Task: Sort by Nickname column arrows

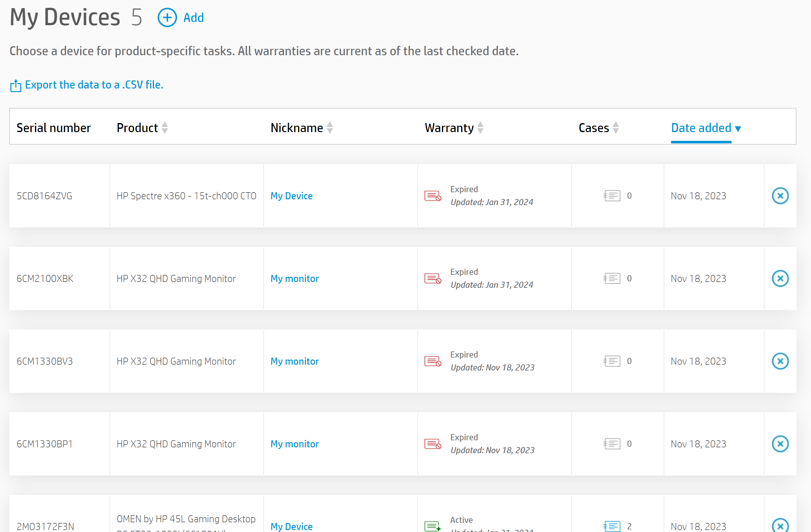Action: tap(330, 128)
